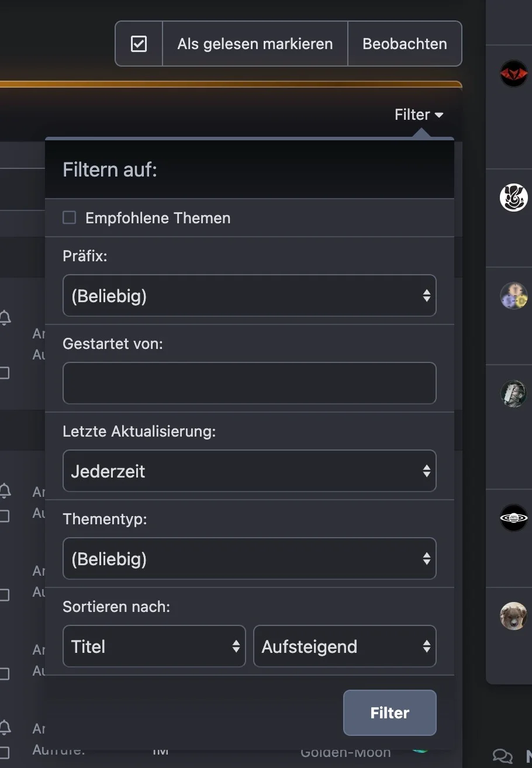532x768 pixels.
Task: Open the Golden-Moon user link
Action: tap(346, 752)
